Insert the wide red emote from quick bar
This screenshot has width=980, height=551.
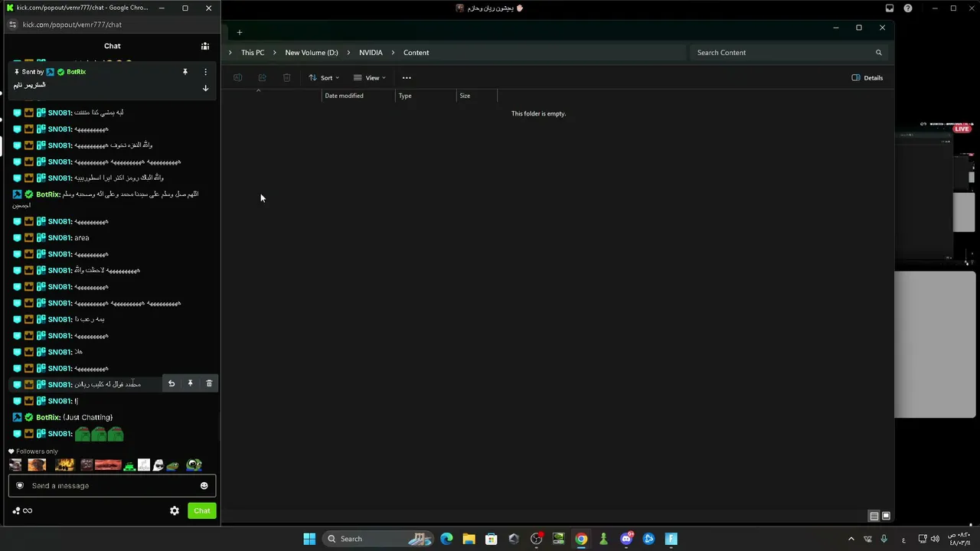[x=108, y=465]
